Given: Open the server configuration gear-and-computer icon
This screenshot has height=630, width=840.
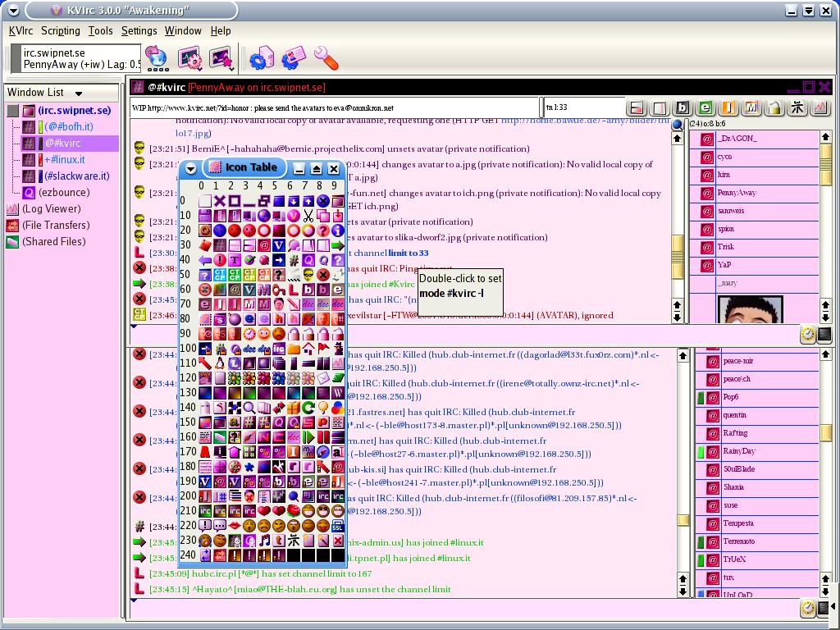Looking at the screenshot, I should (262, 57).
